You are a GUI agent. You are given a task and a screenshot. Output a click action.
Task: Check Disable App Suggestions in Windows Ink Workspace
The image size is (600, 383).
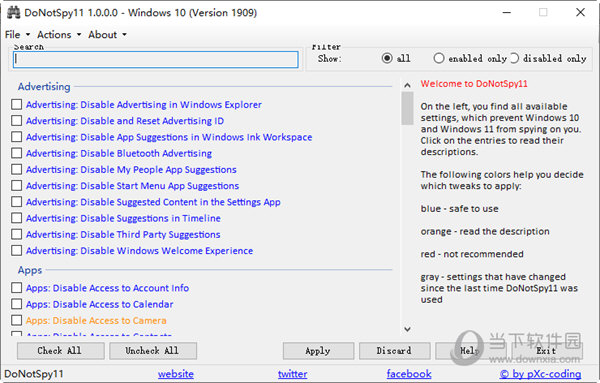tap(16, 137)
